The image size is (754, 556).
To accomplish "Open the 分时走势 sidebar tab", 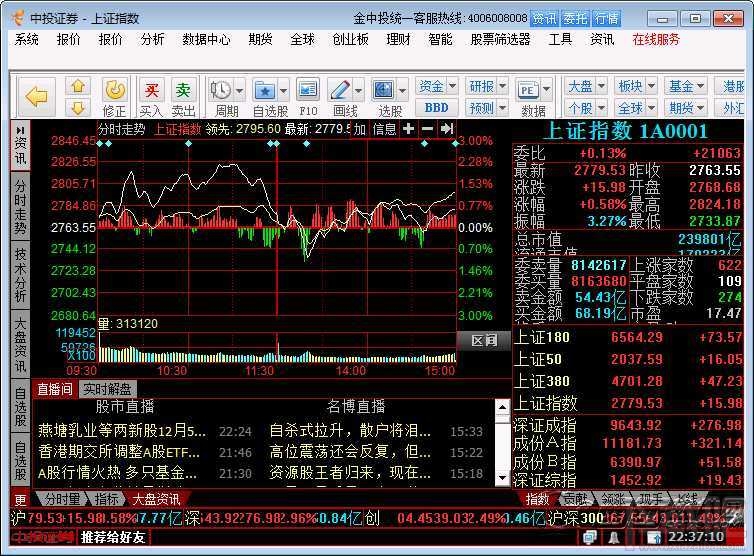I will (x=20, y=206).
